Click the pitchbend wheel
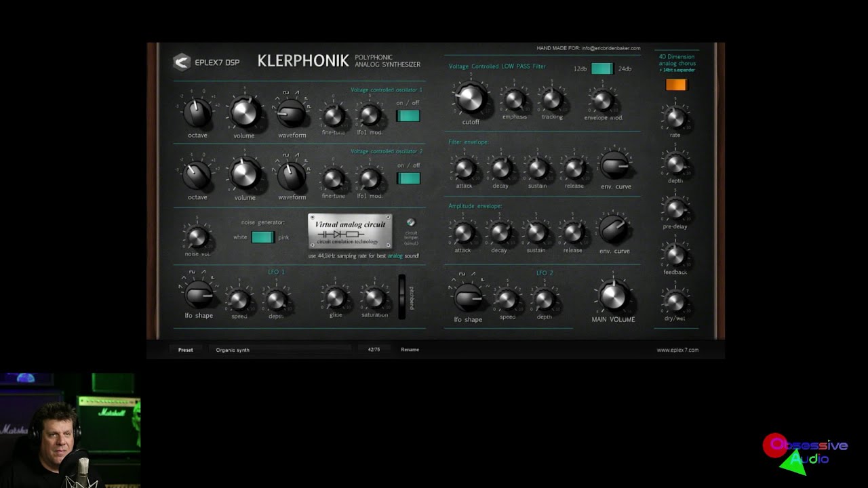The height and width of the screenshot is (488, 868). click(x=401, y=297)
